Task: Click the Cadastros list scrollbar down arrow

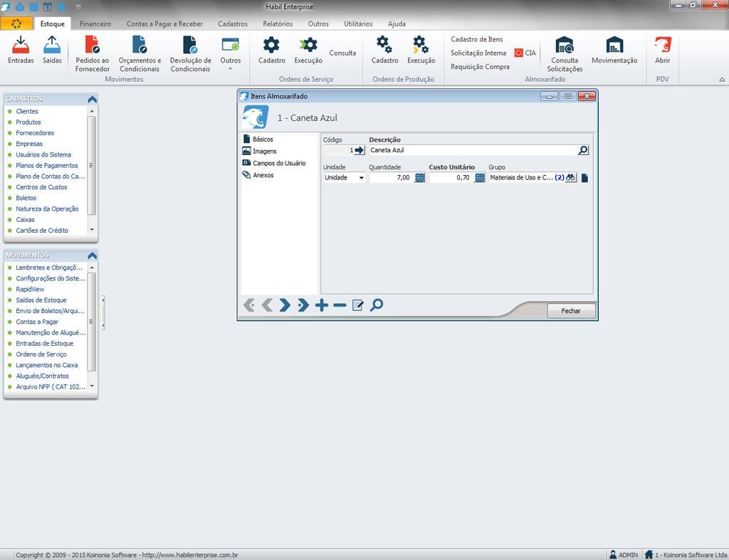Action: pyautogui.click(x=92, y=230)
